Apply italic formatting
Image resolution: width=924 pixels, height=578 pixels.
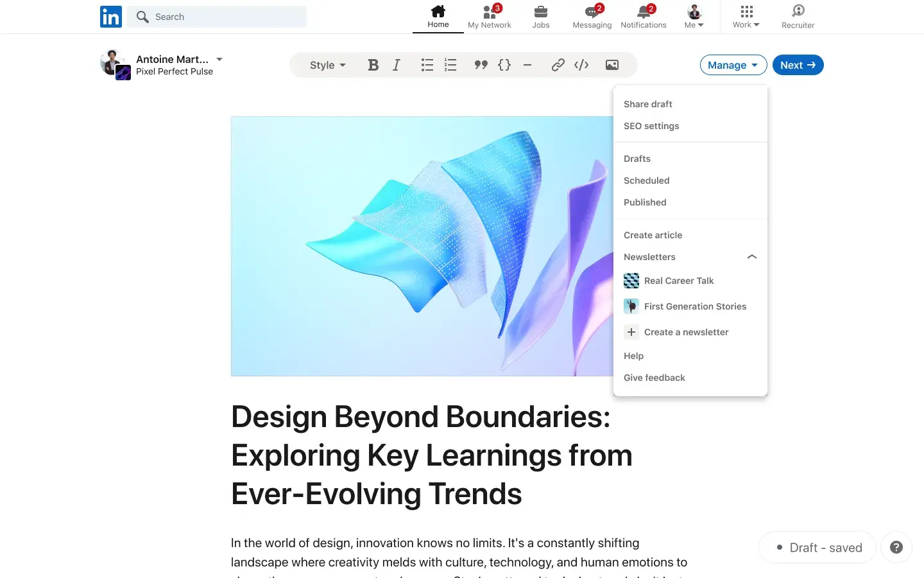pos(396,65)
